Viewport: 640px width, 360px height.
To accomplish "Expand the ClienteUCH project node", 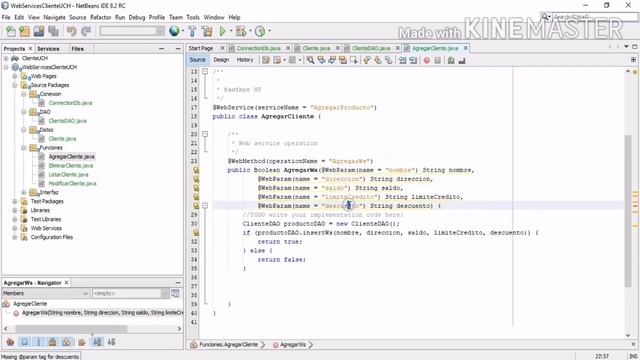I will pyautogui.click(x=6, y=58).
